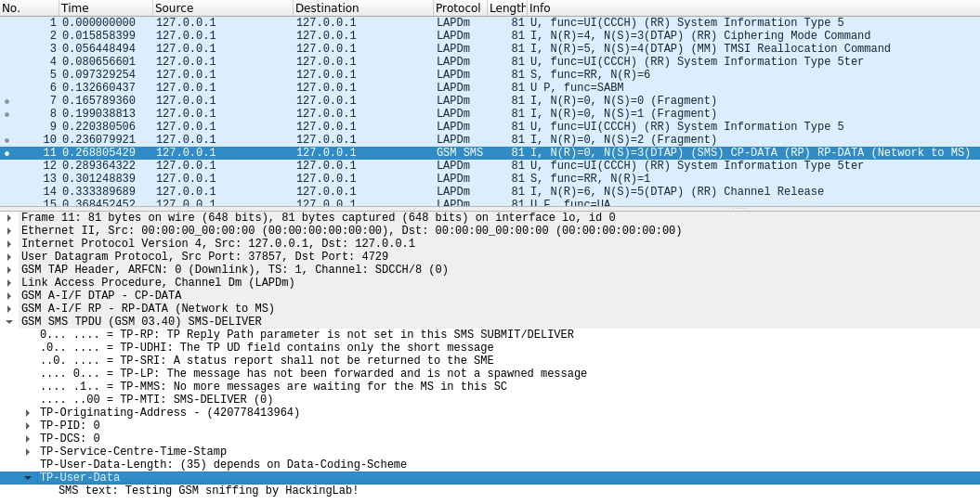Click the related-packet dot beside packet 8

7,114
